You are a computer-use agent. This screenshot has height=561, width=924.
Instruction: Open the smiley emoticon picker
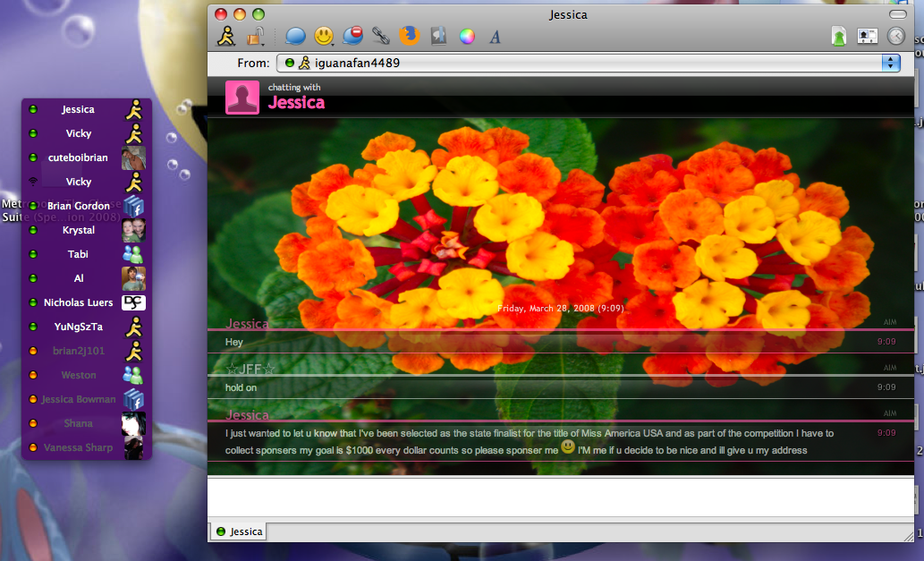(324, 37)
